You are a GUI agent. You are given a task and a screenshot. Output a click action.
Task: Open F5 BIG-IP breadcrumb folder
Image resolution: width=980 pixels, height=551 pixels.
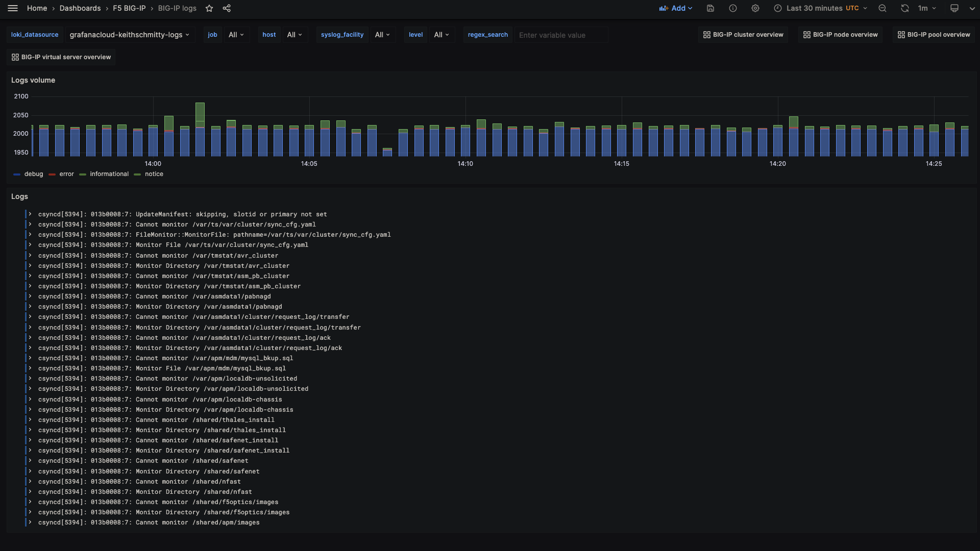pyautogui.click(x=129, y=8)
